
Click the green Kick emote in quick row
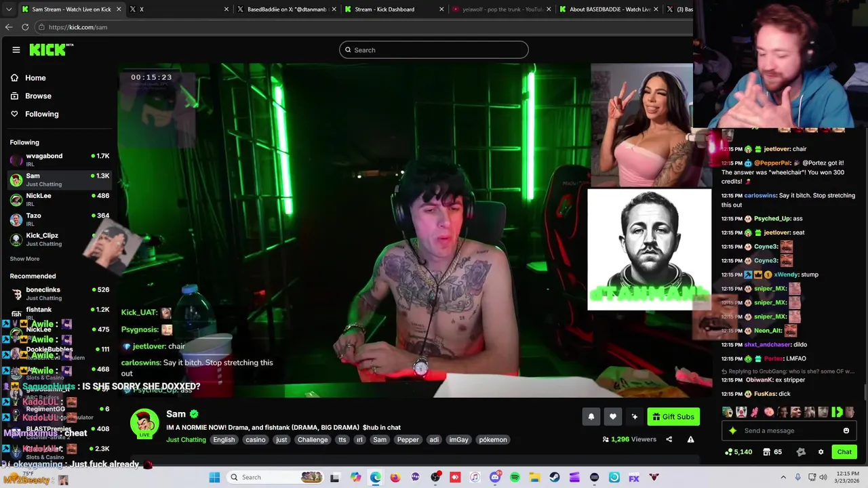point(837,411)
